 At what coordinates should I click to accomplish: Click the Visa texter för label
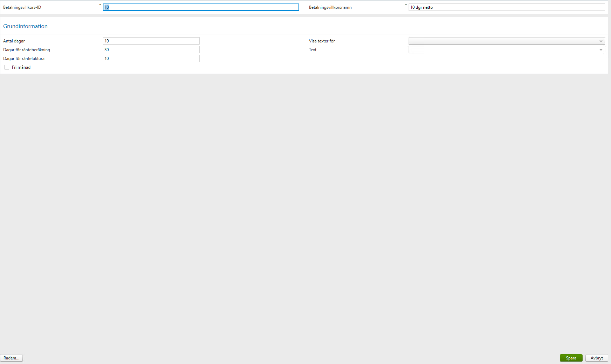pyautogui.click(x=321, y=41)
